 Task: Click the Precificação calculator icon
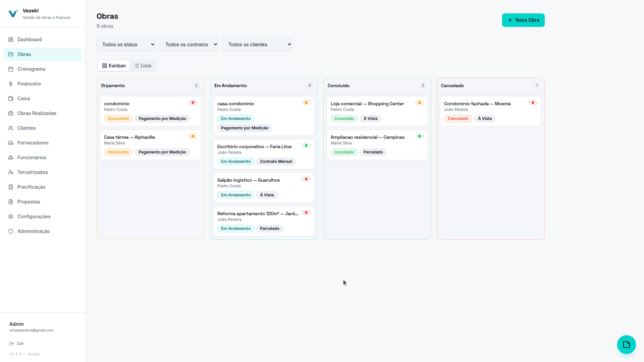(x=11, y=187)
